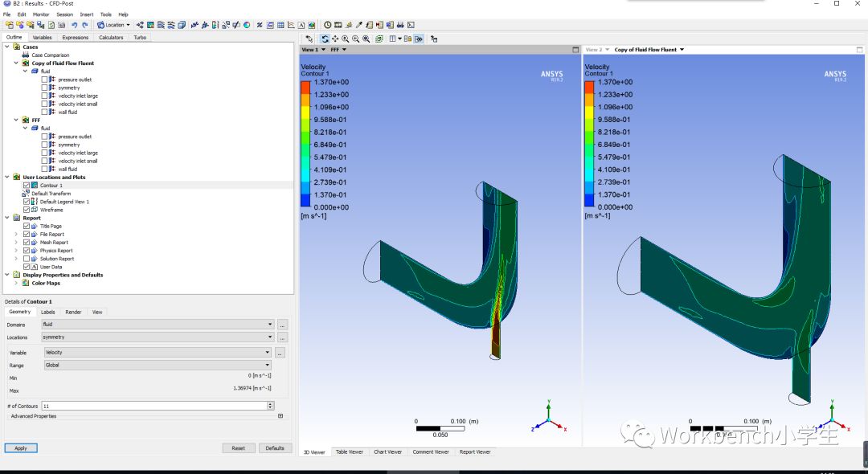Activate the viewer Rotate tool
The image size is (868, 474).
325,39
